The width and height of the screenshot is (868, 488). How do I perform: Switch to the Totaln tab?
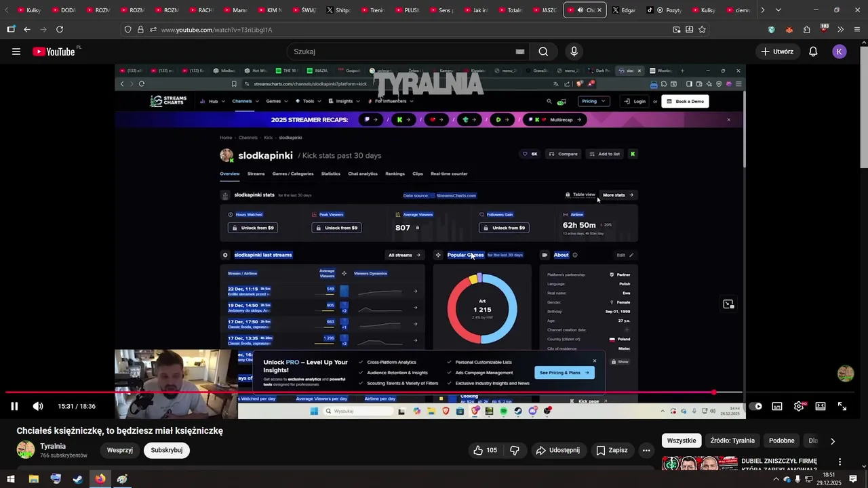coord(509,10)
